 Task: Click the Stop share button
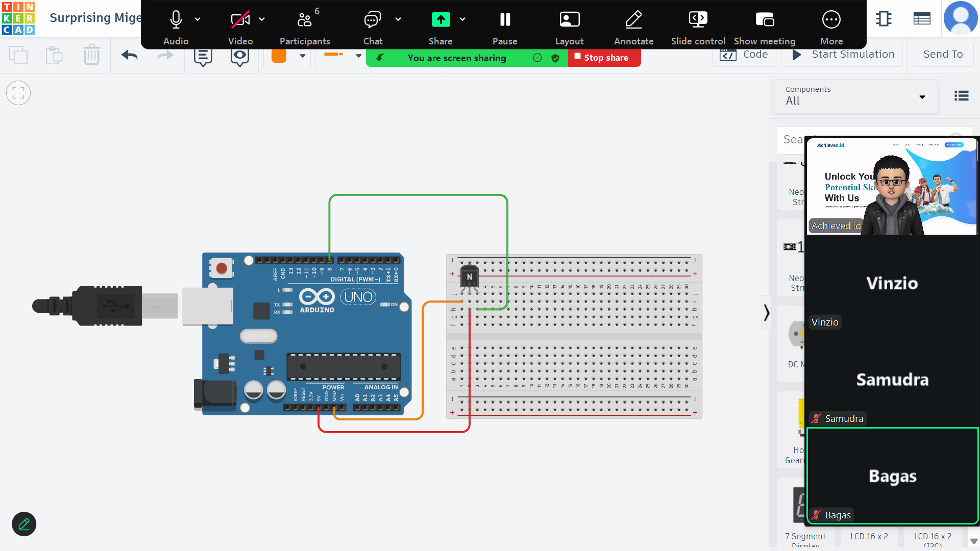click(605, 58)
